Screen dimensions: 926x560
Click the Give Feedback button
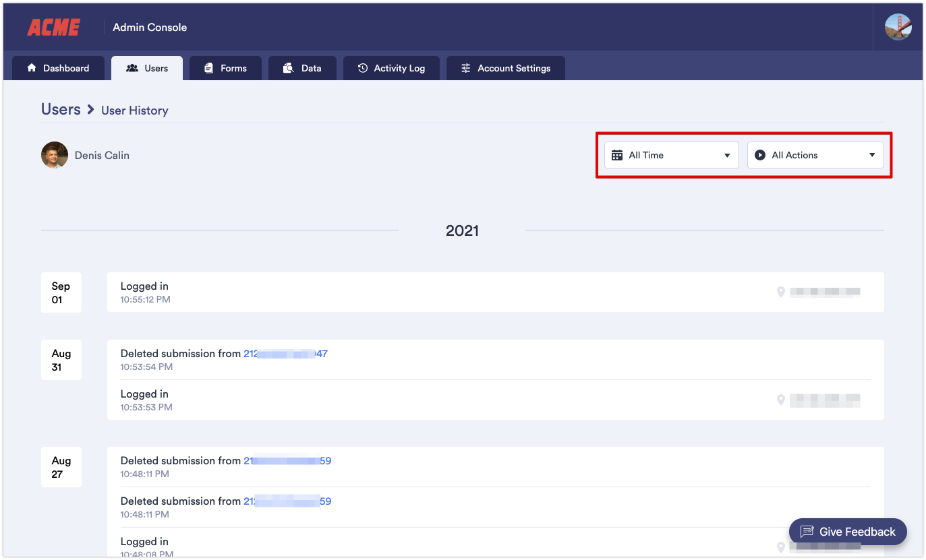click(848, 532)
